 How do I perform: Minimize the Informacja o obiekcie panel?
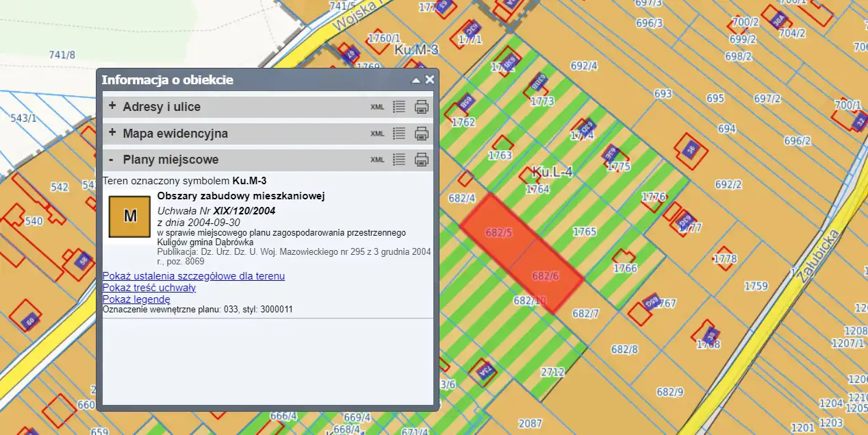pos(416,80)
